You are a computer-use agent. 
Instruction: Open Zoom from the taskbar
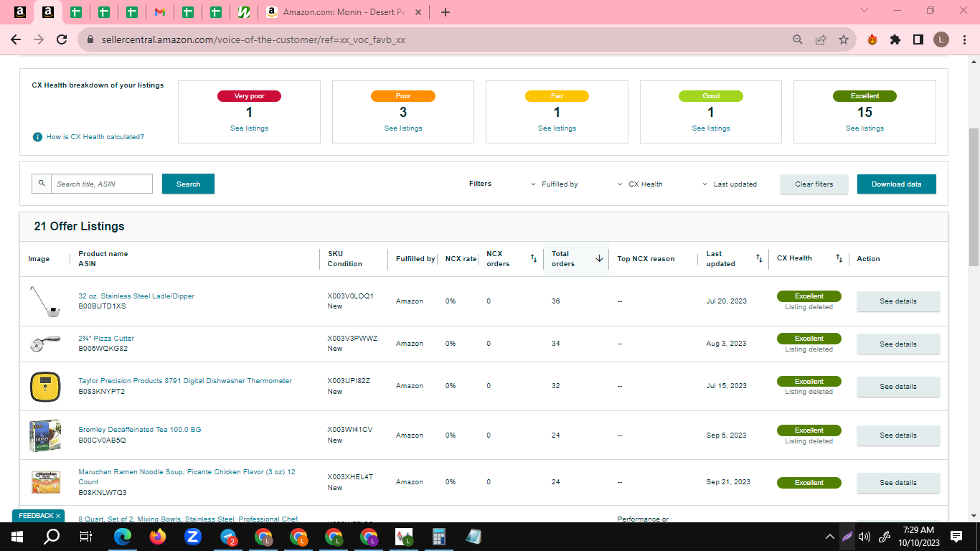[x=193, y=536]
